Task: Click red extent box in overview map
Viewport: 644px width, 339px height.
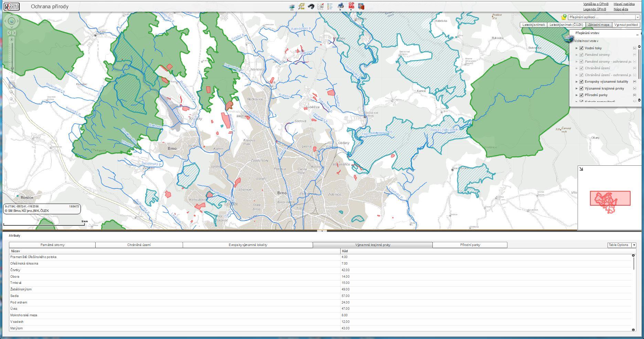Action: click(x=610, y=198)
